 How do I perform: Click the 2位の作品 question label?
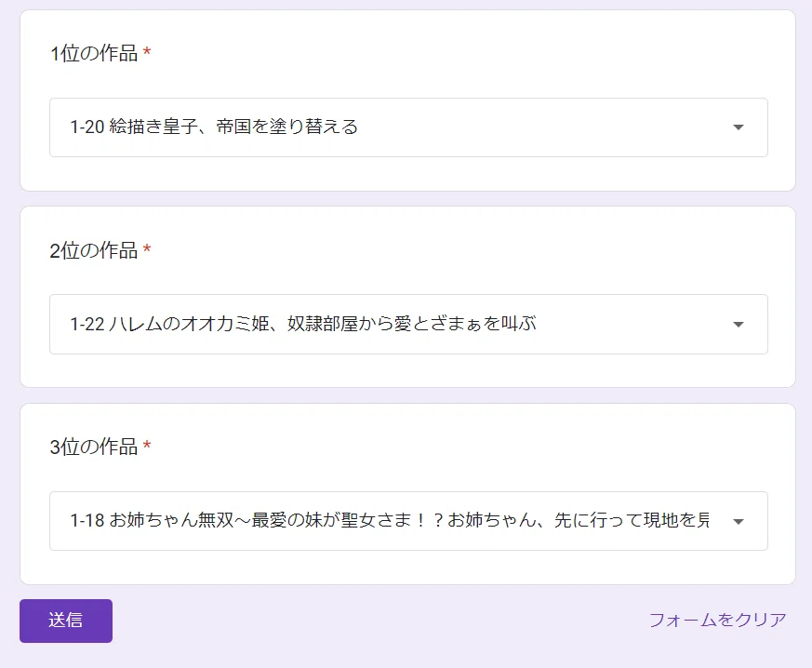pos(94,250)
